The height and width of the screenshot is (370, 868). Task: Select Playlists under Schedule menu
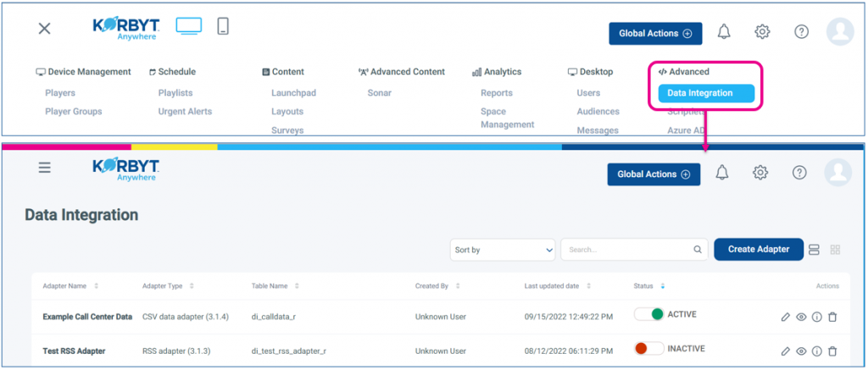click(175, 93)
